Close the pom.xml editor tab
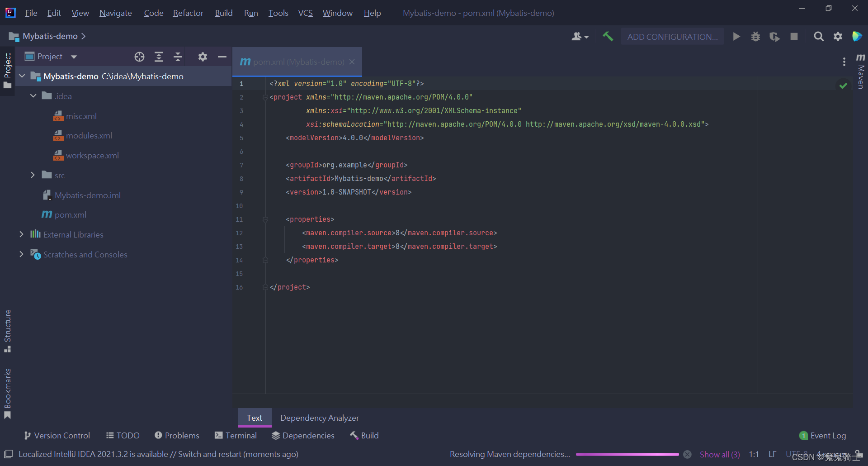868x466 pixels. point(352,62)
